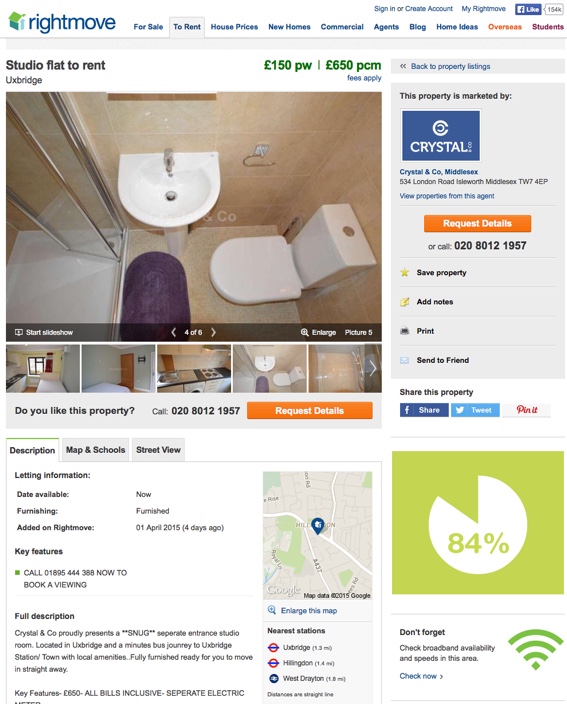
Task: Click the Facebook Like button icon
Action: click(528, 9)
